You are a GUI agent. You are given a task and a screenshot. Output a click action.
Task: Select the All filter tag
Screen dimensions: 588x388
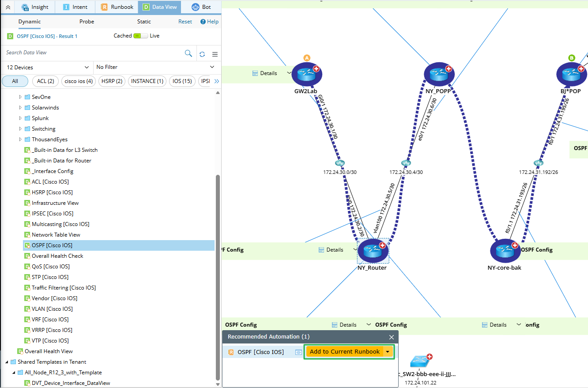pos(15,81)
